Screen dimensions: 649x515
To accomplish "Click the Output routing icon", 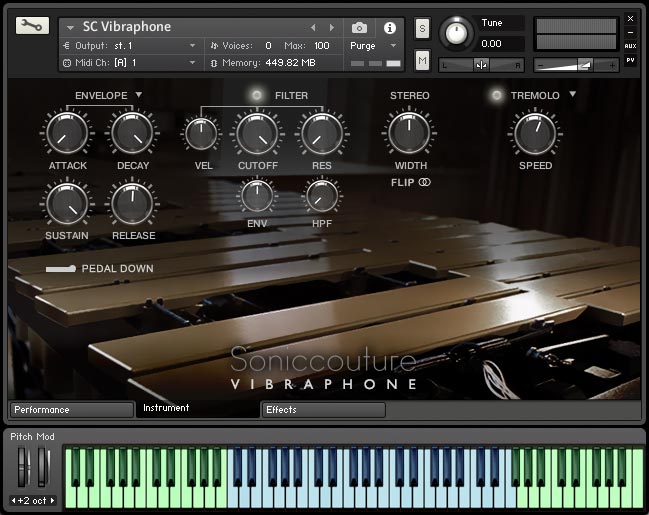I will point(66,46).
